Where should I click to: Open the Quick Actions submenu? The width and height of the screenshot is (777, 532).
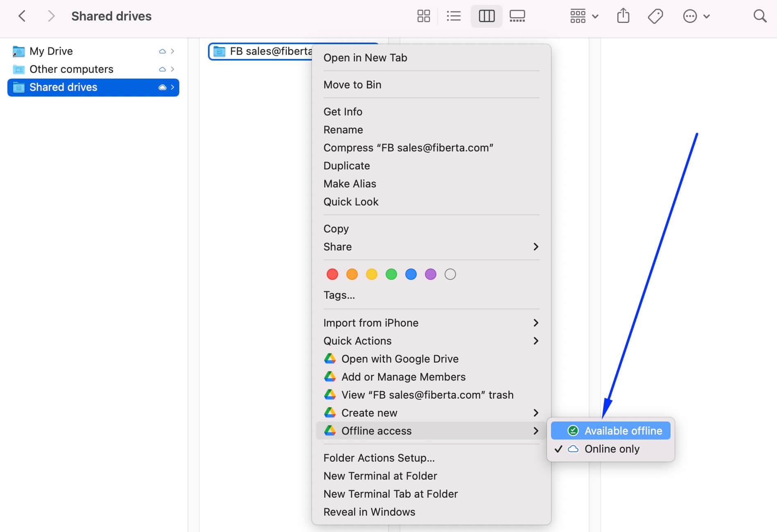pyautogui.click(x=431, y=341)
